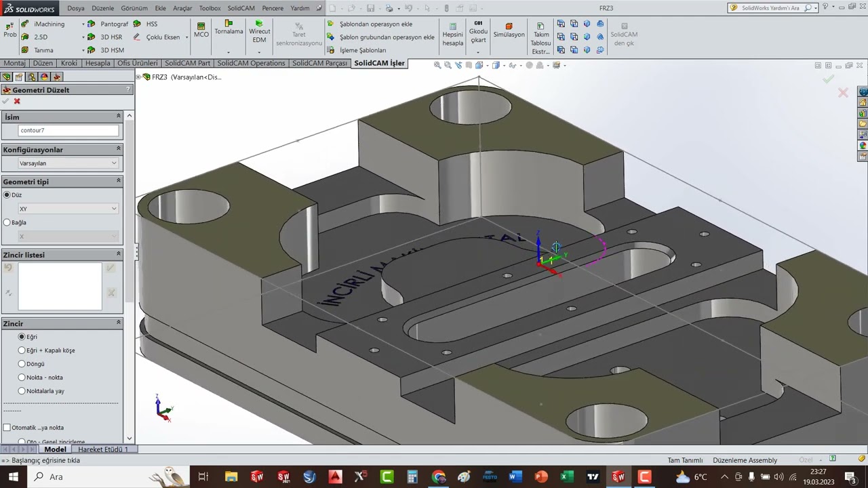868x488 pixels.
Task: Click the Tanıma recognition tool
Action: point(37,50)
